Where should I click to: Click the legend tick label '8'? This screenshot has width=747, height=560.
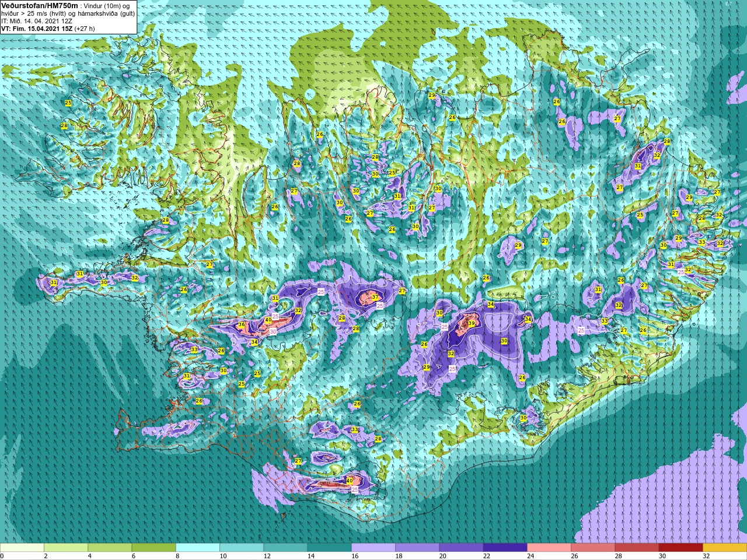click(x=178, y=556)
